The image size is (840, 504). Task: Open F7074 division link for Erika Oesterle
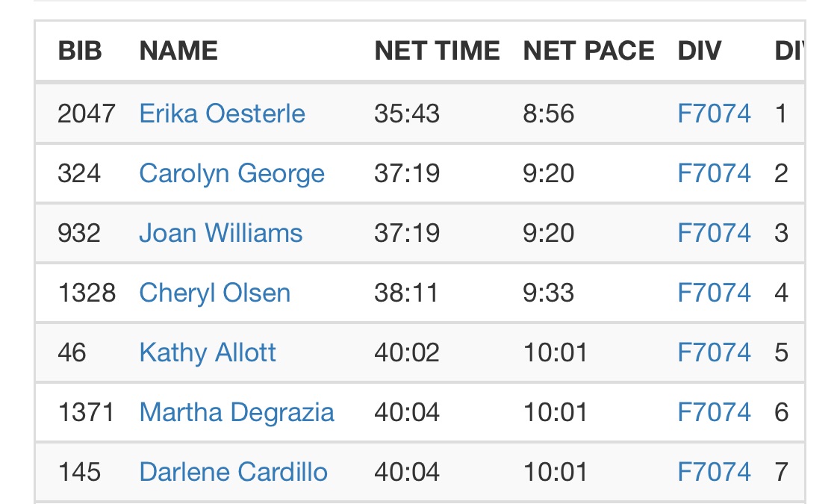714,113
